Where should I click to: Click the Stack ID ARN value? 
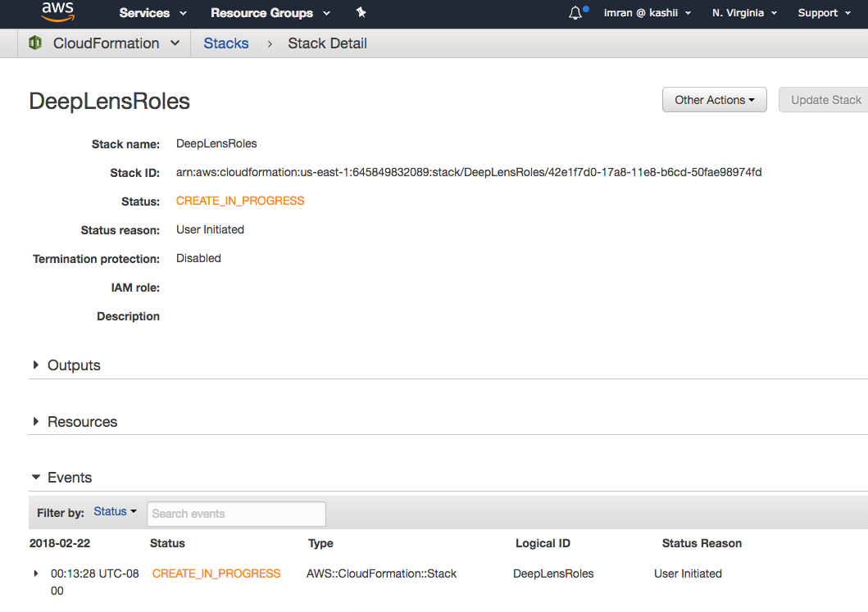coord(469,172)
